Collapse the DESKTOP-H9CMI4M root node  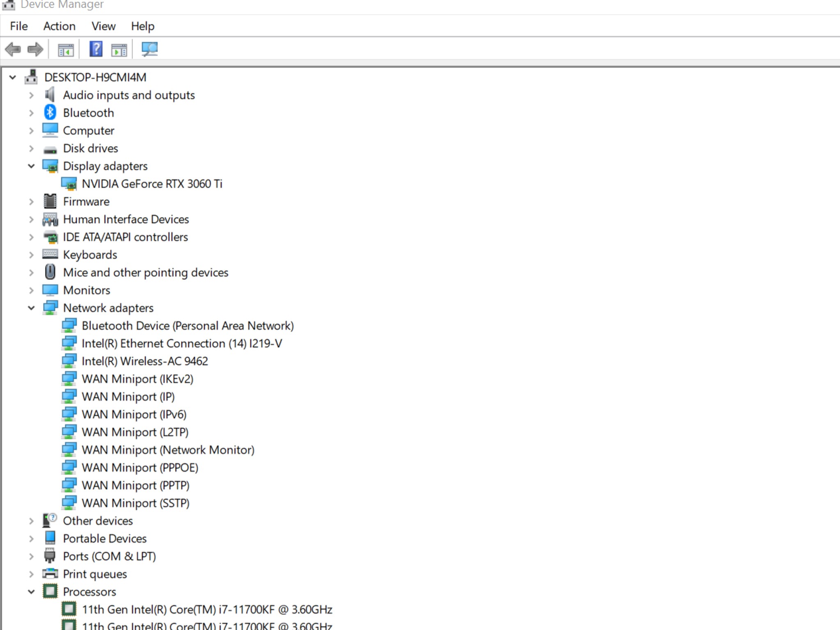click(x=13, y=77)
